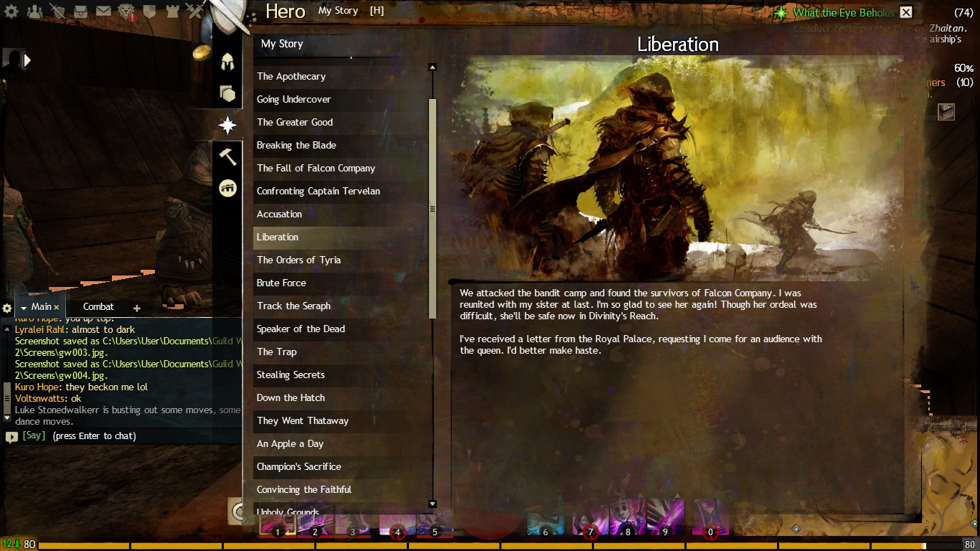Image resolution: width=980 pixels, height=551 pixels.
Task: Open the PvP crossed swords icon
Action: tap(194, 11)
